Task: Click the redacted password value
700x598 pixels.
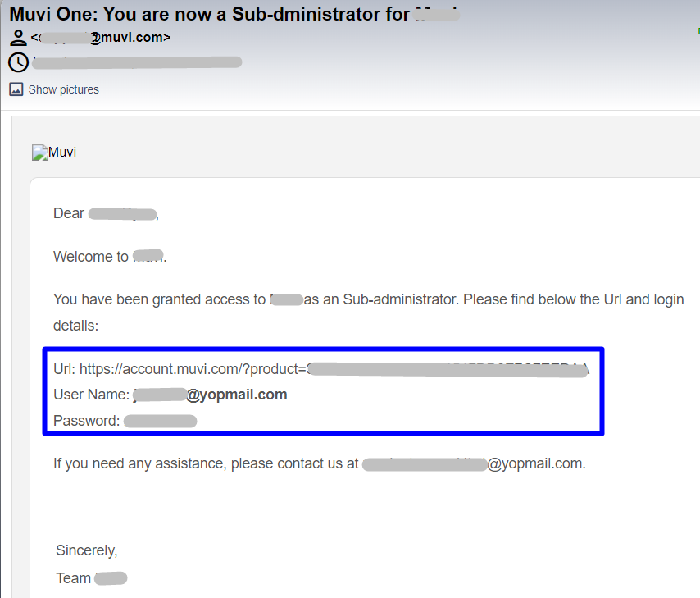Action: [x=161, y=421]
